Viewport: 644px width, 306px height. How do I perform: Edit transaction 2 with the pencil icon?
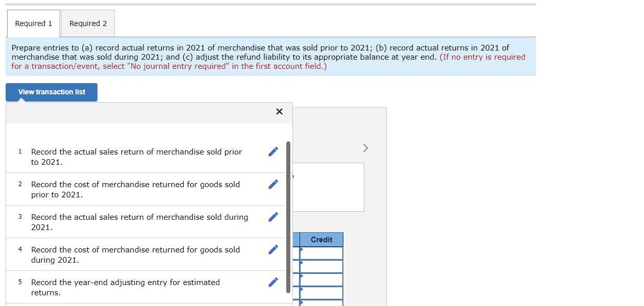coord(273,184)
